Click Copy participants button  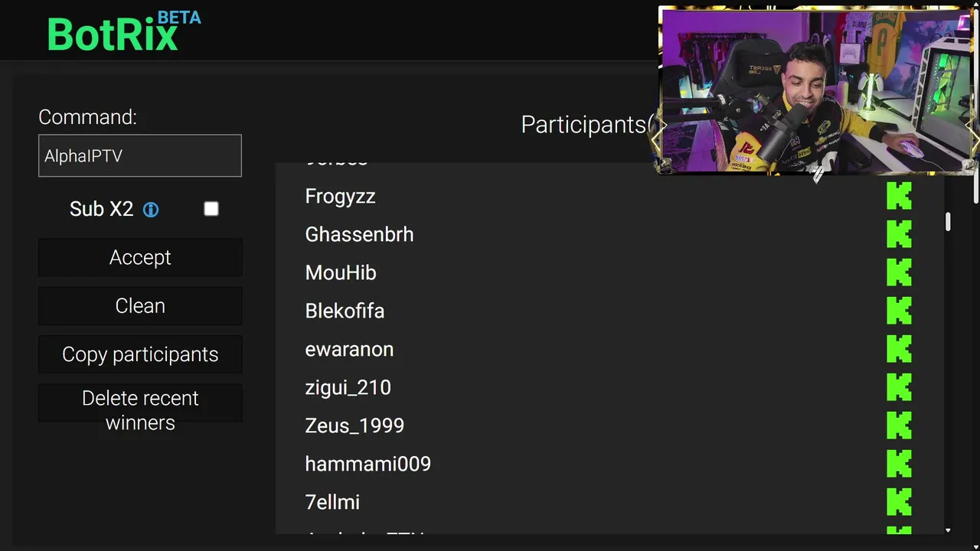[140, 354]
